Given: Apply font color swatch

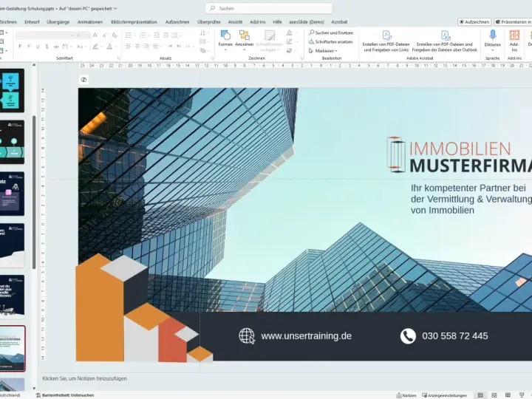Looking at the screenshot, I should 109,47.
